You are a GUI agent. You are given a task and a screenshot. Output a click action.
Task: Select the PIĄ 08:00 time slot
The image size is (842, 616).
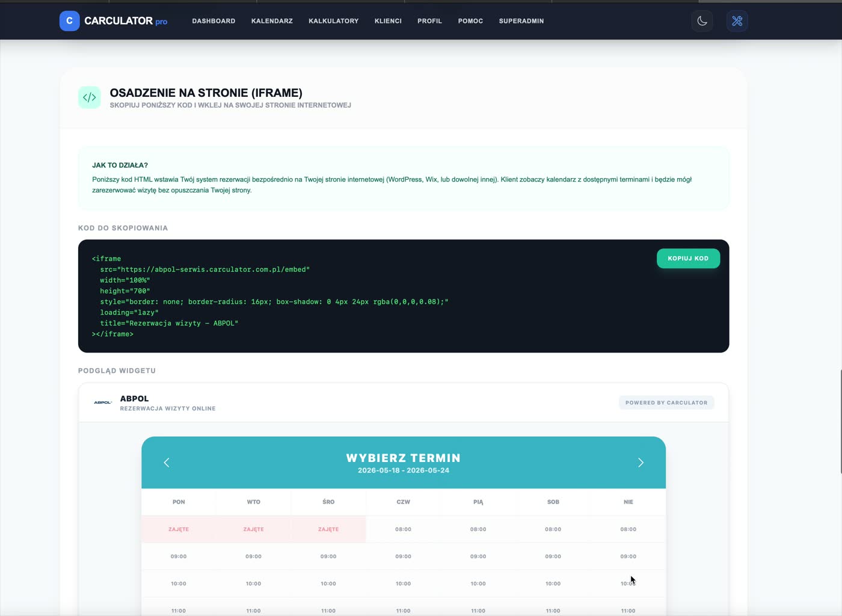coord(478,529)
